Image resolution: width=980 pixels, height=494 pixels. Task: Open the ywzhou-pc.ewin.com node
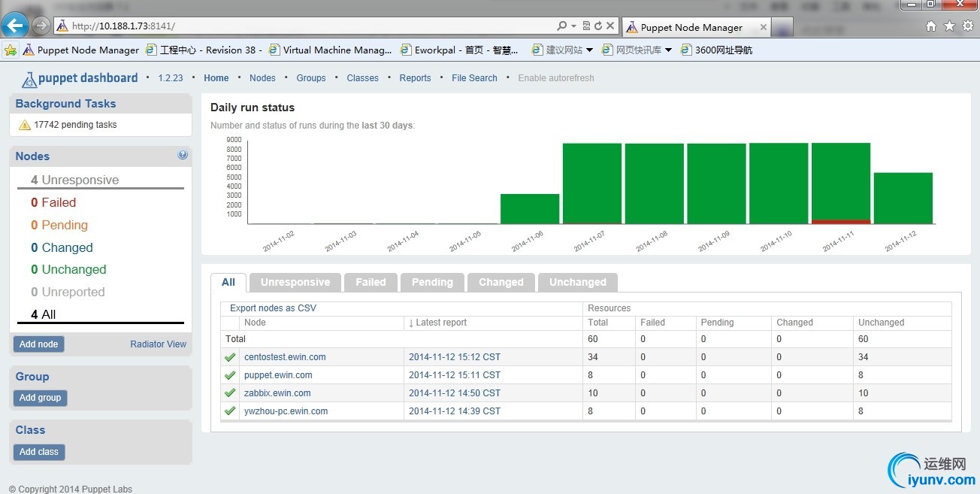coord(286,411)
